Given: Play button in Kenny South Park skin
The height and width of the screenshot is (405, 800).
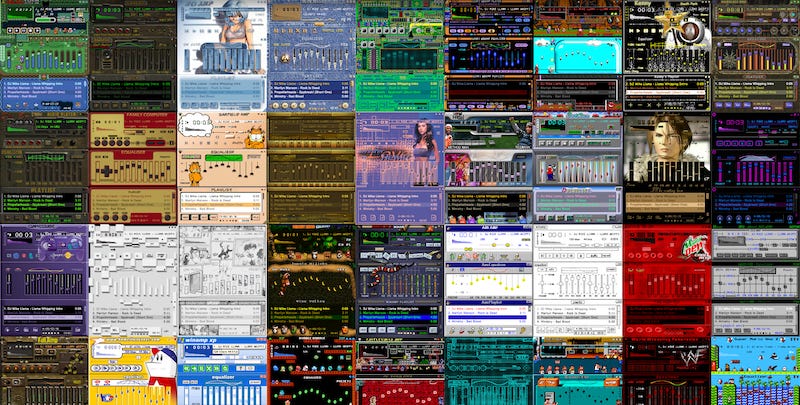Looking at the screenshot, I should pos(639,31).
